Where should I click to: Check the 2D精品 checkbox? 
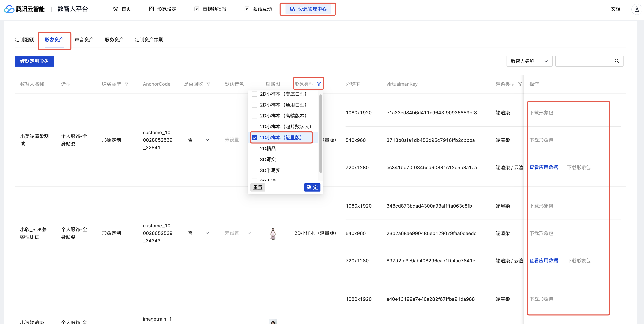click(x=254, y=149)
